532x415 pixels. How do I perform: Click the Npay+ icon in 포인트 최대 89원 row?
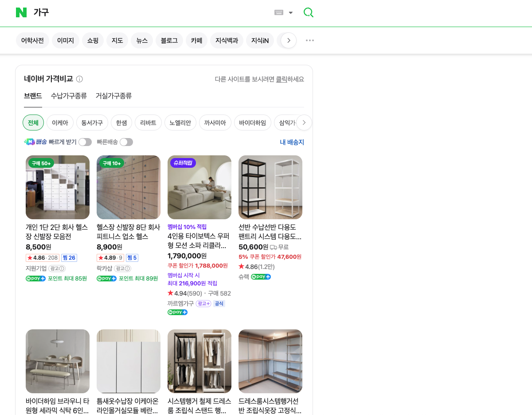pyautogui.click(x=107, y=279)
